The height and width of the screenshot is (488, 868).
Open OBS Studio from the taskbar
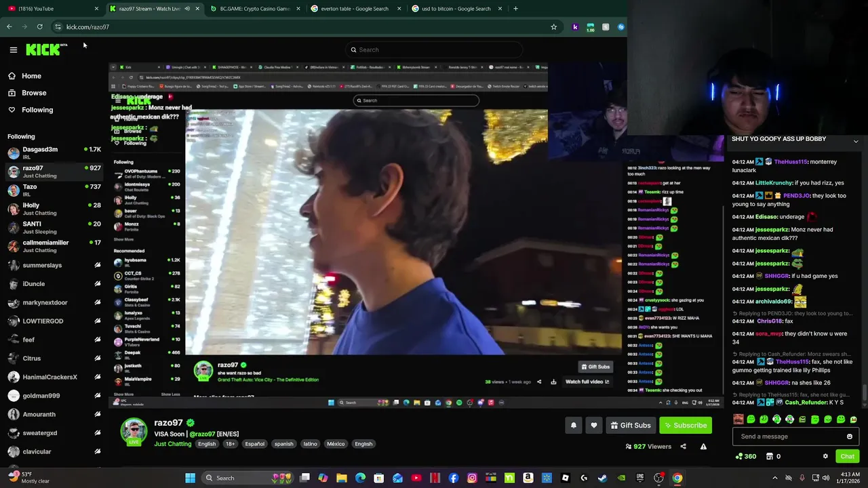tap(658, 478)
